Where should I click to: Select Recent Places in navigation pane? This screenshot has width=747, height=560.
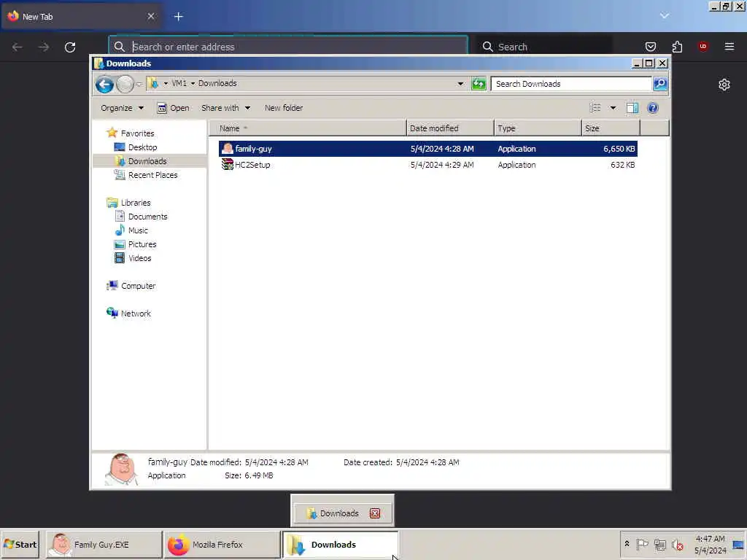[152, 175]
